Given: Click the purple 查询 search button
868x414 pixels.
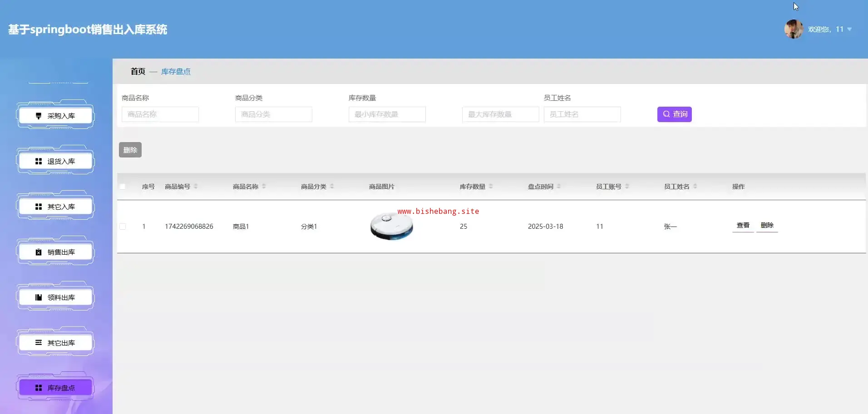Looking at the screenshot, I should [674, 114].
